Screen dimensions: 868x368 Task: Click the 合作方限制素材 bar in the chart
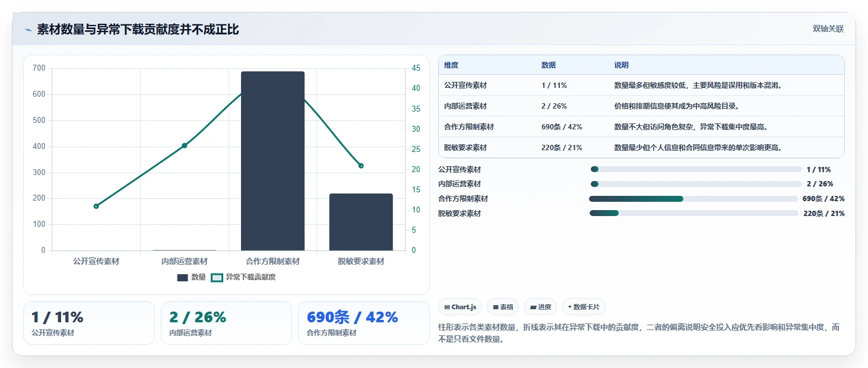(x=273, y=161)
